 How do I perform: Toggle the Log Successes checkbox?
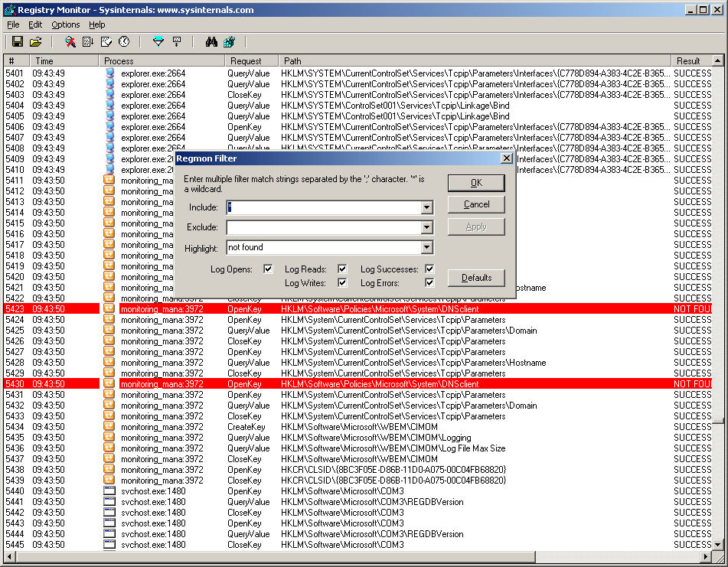click(x=429, y=269)
